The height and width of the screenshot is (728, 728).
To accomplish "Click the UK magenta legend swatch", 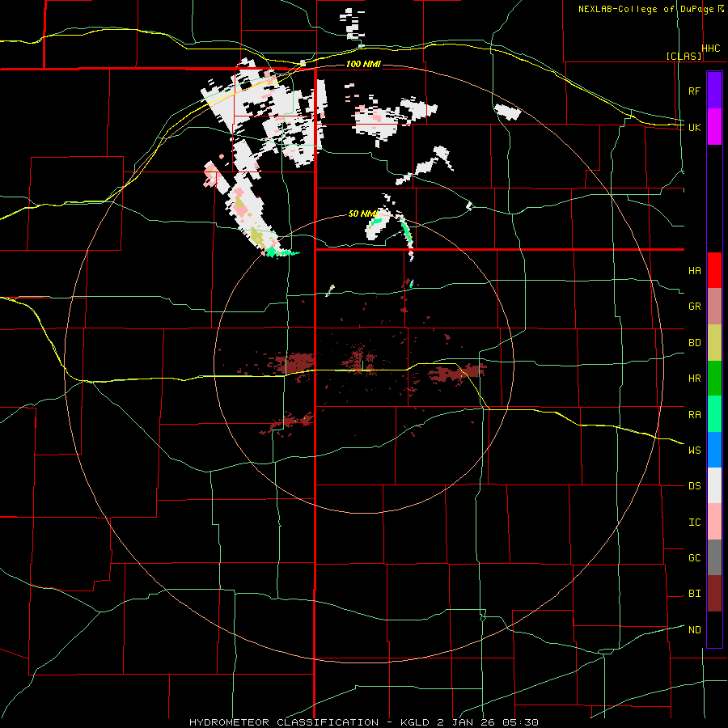I will click(714, 127).
